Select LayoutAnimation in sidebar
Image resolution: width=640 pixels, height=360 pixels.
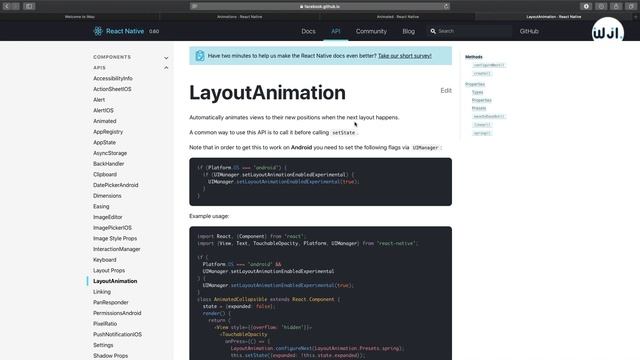115,281
